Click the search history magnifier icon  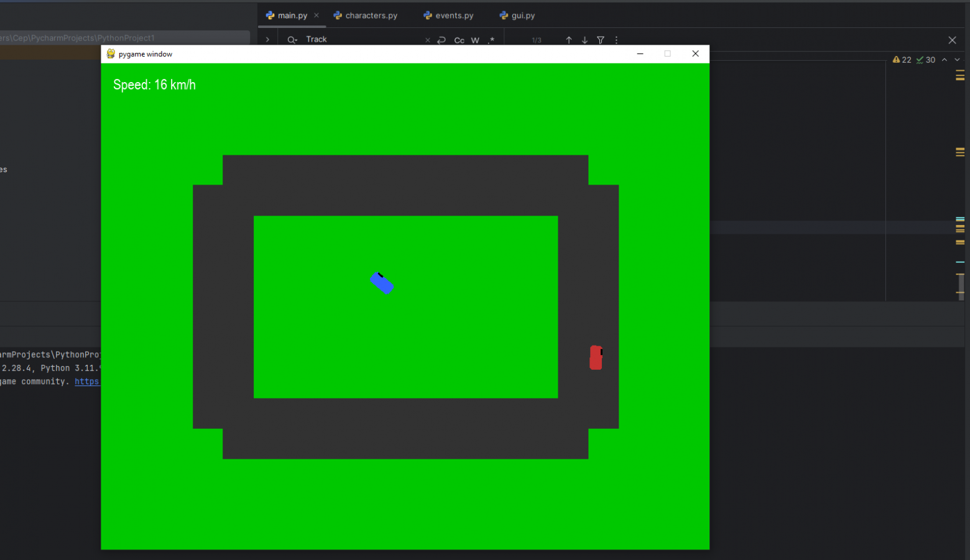[x=292, y=40]
